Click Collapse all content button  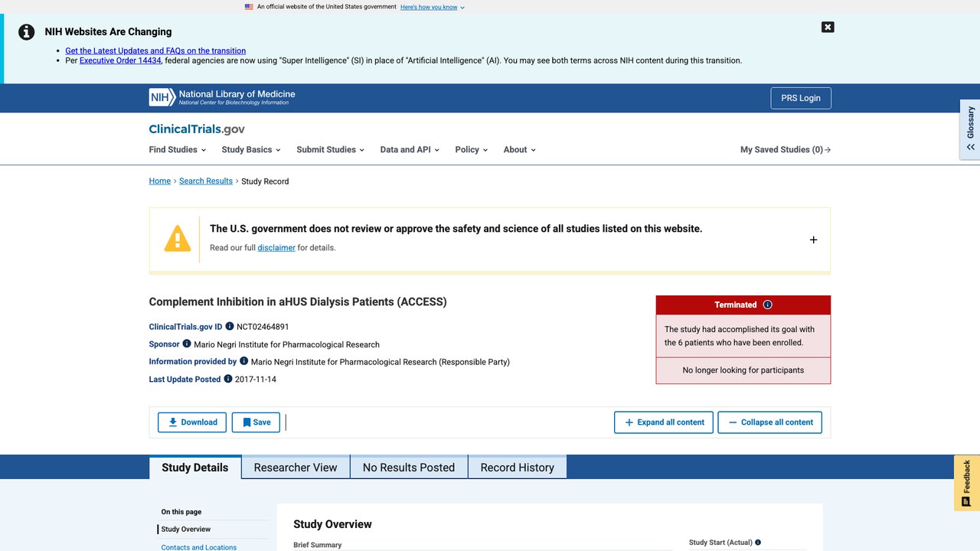point(770,422)
